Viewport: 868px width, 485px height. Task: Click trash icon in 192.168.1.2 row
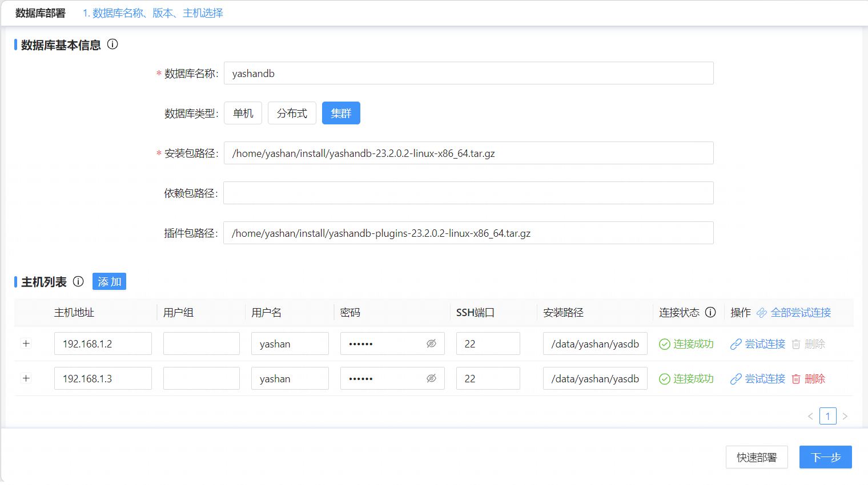tap(796, 344)
